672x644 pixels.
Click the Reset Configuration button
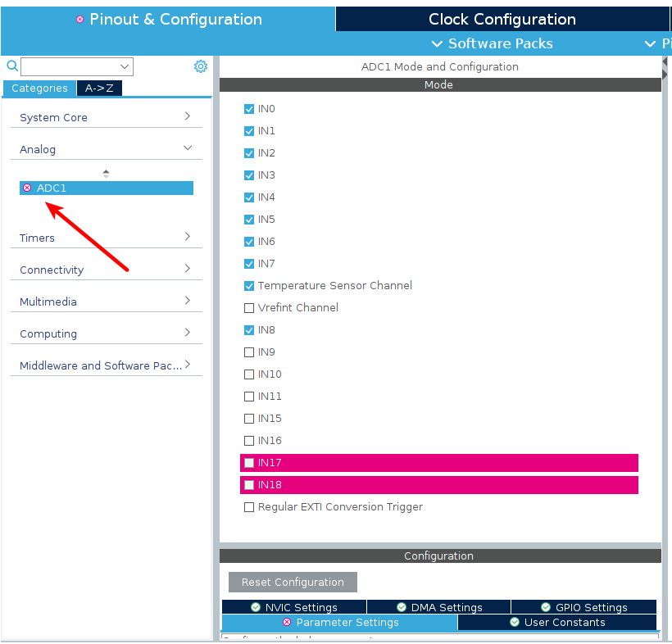click(293, 582)
